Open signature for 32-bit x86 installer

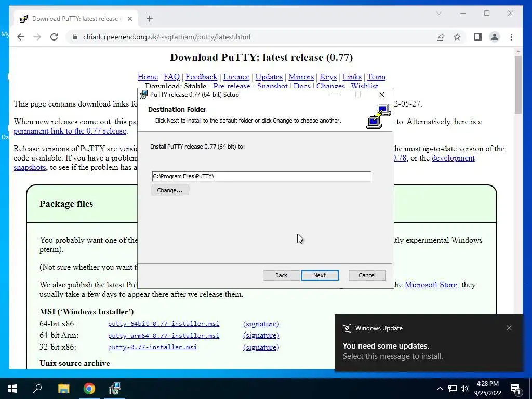click(x=261, y=347)
